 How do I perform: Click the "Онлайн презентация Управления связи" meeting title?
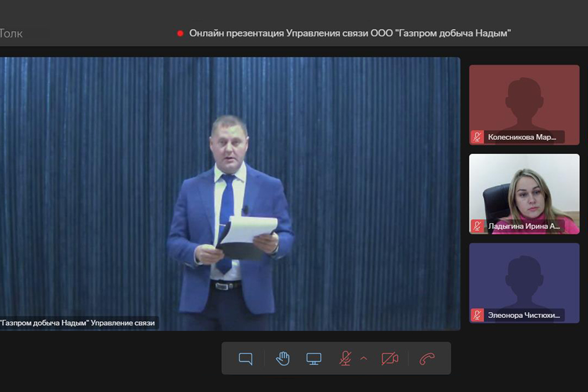click(350, 33)
